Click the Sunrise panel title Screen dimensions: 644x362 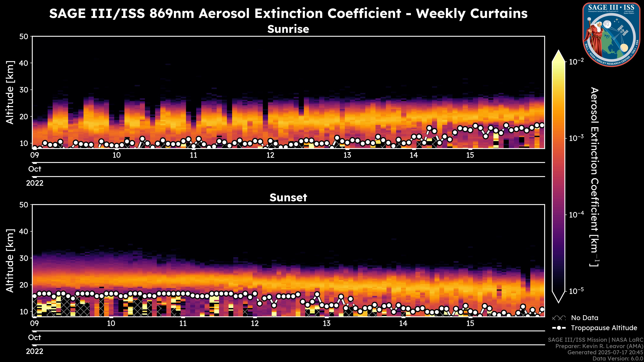click(x=288, y=29)
